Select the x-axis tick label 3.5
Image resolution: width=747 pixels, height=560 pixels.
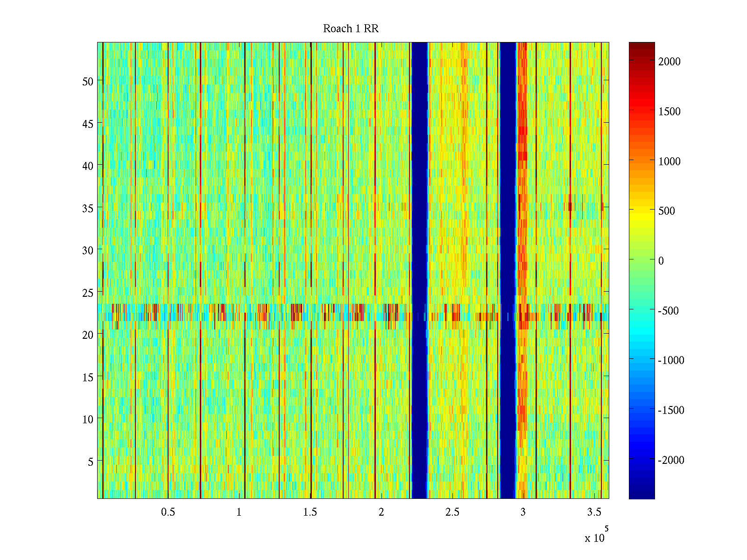(594, 512)
